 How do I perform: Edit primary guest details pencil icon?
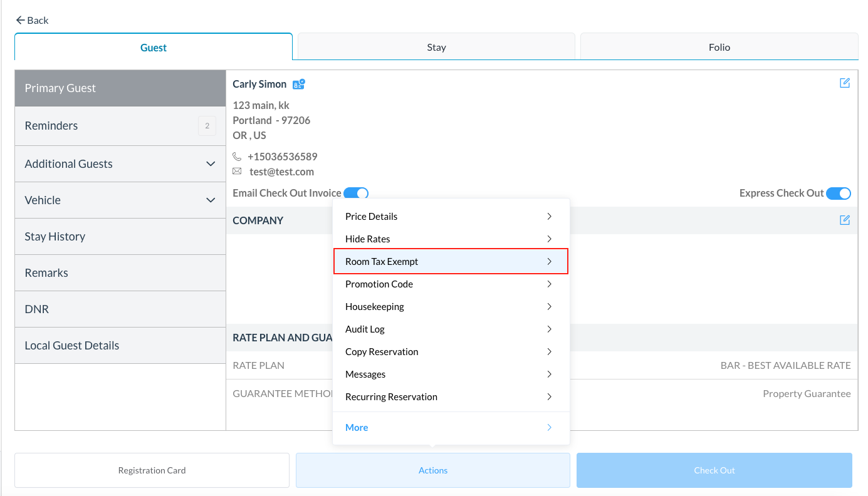(x=845, y=83)
